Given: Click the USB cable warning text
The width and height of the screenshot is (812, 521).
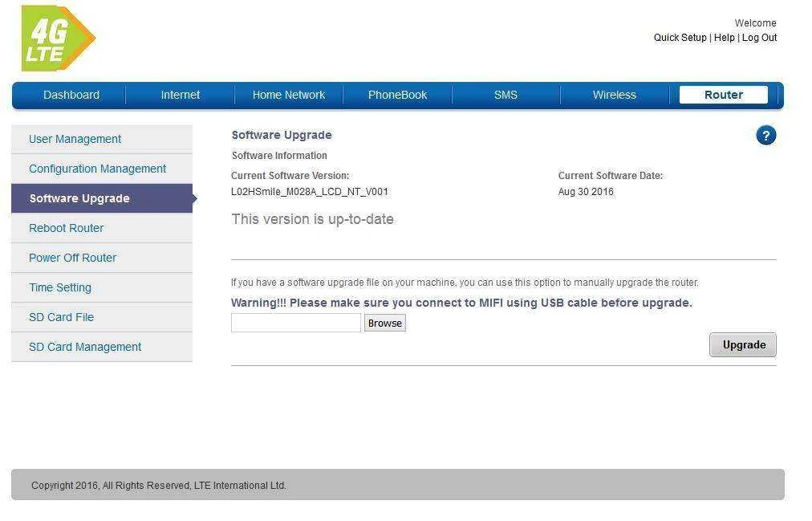Looking at the screenshot, I should tap(461, 303).
